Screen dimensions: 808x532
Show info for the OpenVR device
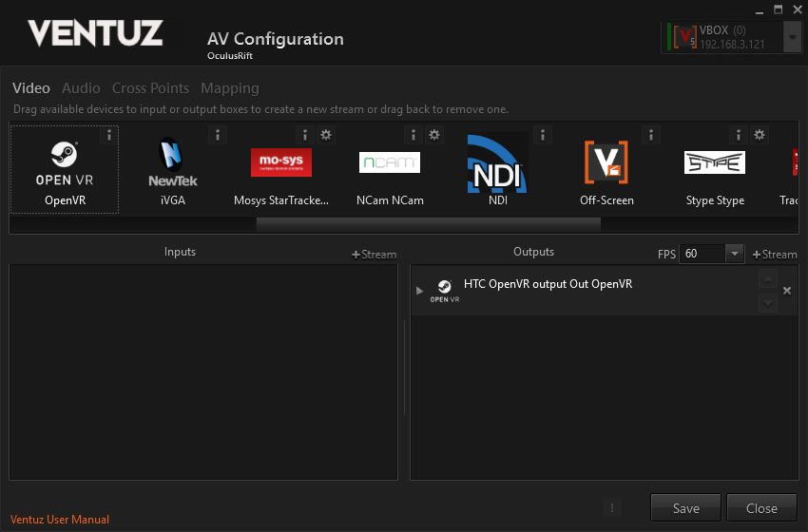(x=109, y=135)
